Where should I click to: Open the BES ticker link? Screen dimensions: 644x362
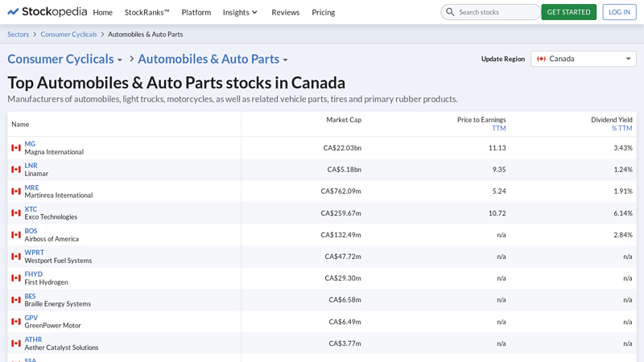click(x=30, y=296)
